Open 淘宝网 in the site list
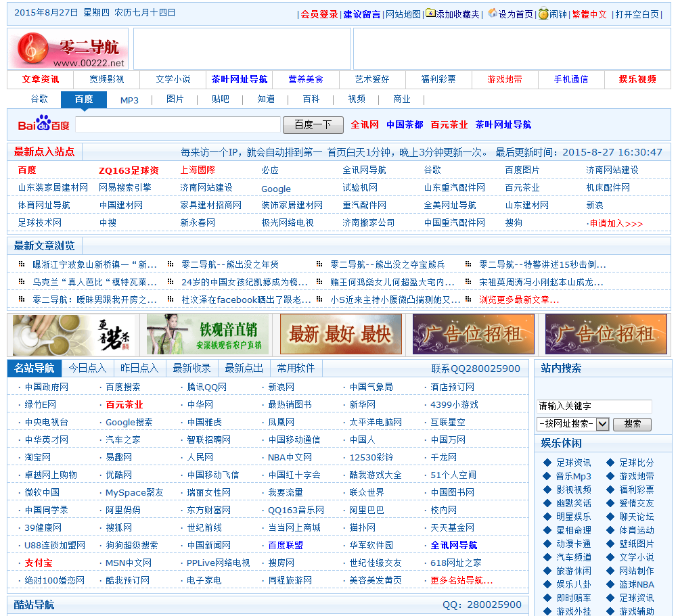 pyautogui.click(x=38, y=458)
